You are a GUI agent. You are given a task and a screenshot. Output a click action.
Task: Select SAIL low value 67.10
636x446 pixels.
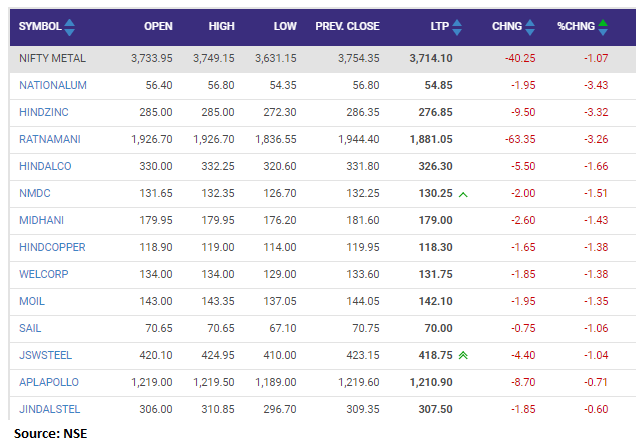tap(283, 328)
